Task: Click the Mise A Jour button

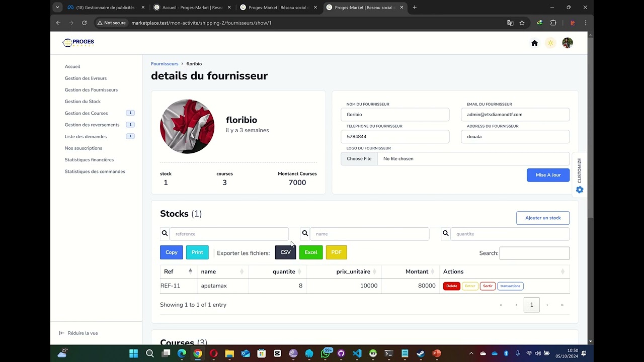Action: 548,175
